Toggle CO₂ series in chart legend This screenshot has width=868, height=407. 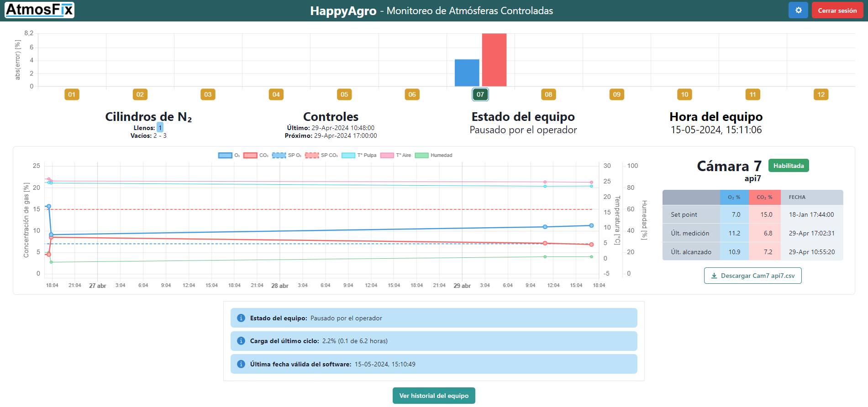click(x=256, y=155)
